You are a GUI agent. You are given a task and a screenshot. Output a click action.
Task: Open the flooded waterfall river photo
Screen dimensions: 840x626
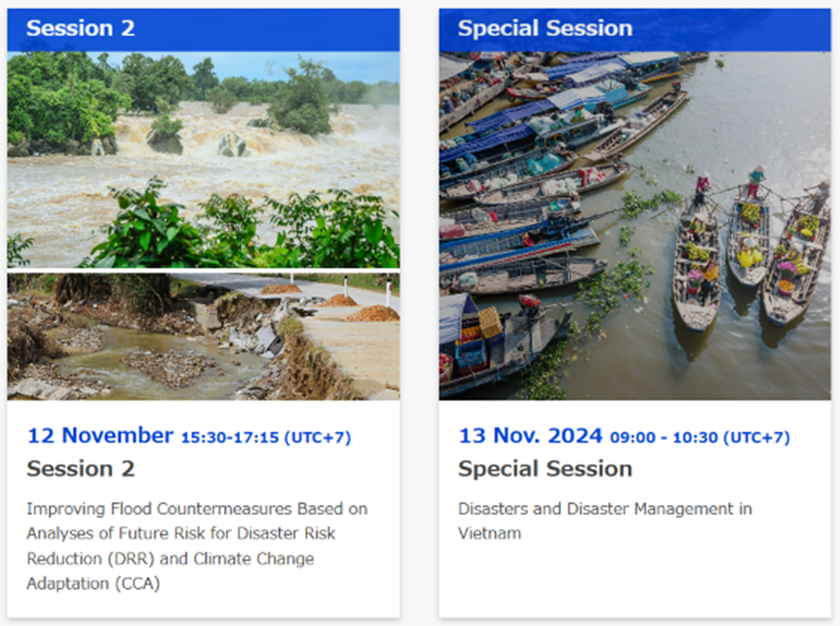(x=203, y=159)
